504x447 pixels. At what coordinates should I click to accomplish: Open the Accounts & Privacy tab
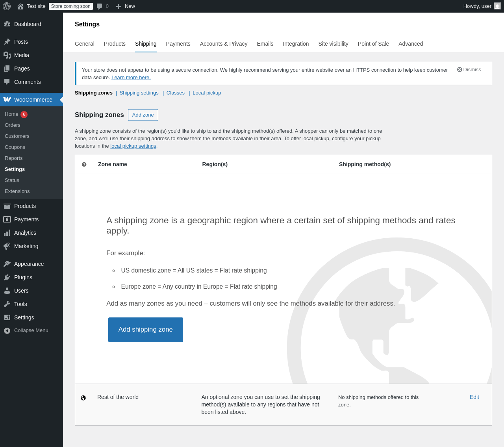[224, 44]
